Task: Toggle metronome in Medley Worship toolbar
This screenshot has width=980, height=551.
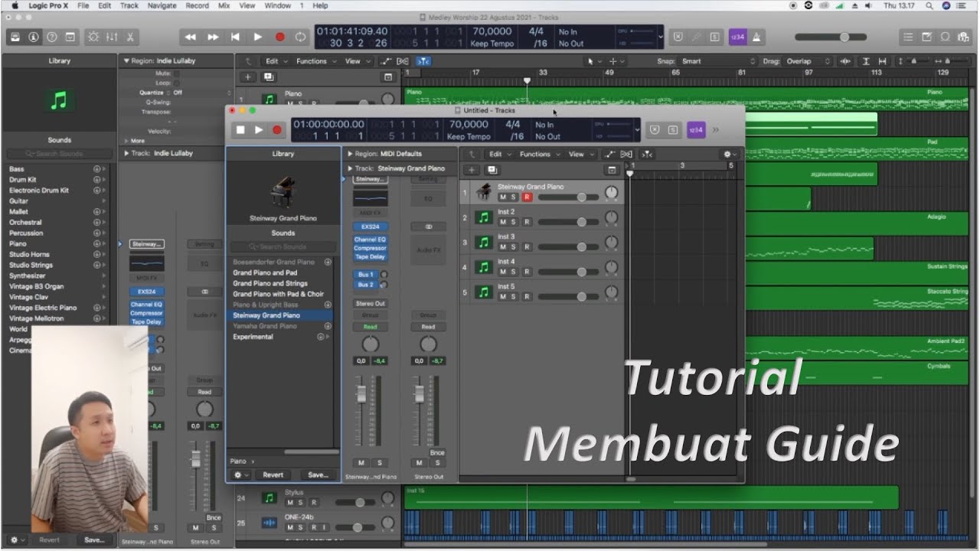Action: click(x=756, y=37)
